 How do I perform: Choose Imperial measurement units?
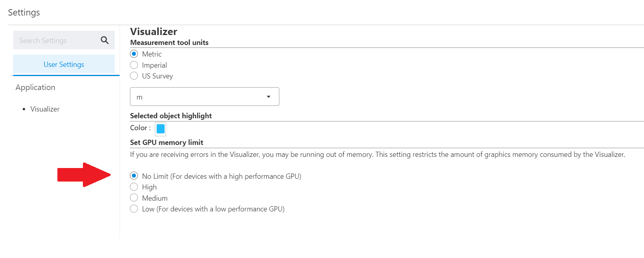(134, 65)
